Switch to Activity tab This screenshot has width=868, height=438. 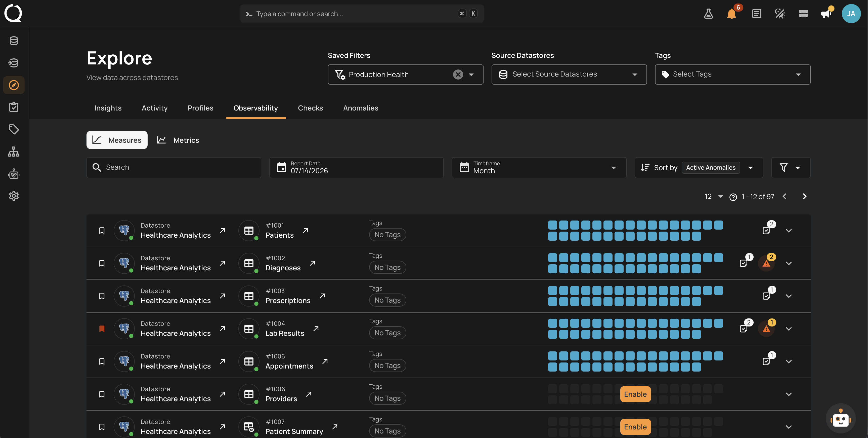click(x=155, y=108)
